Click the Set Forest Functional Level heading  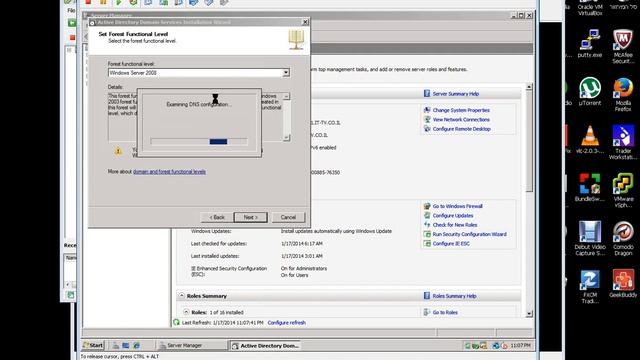(x=133, y=34)
